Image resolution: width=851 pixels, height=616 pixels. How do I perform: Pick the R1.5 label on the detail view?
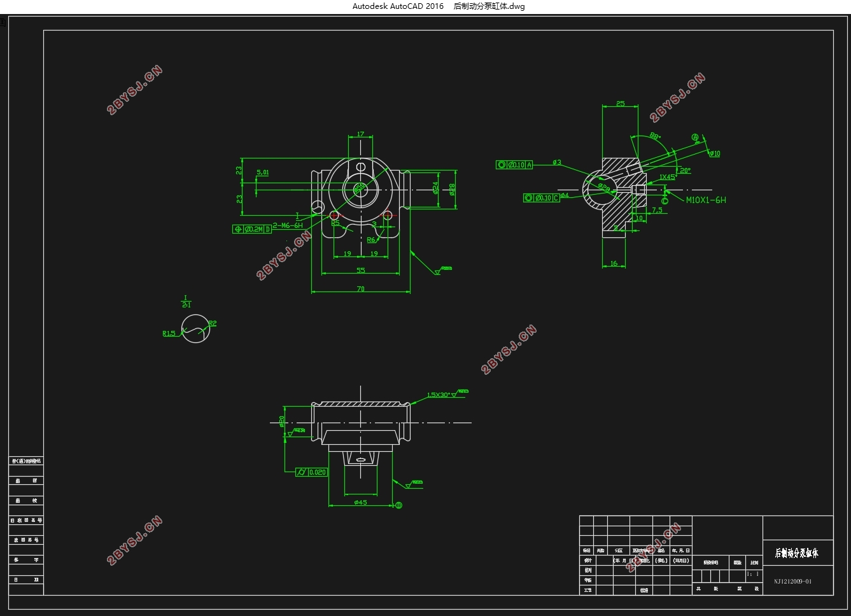tap(169, 333)
